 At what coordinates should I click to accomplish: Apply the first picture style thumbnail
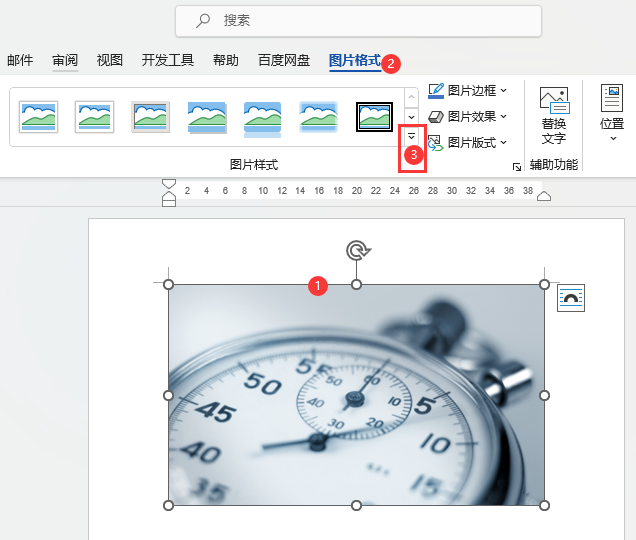coord(39,117)
